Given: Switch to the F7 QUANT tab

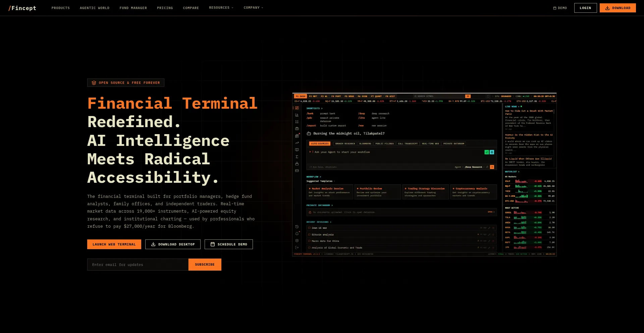Looking at the screenshot, I should point(376,96).
